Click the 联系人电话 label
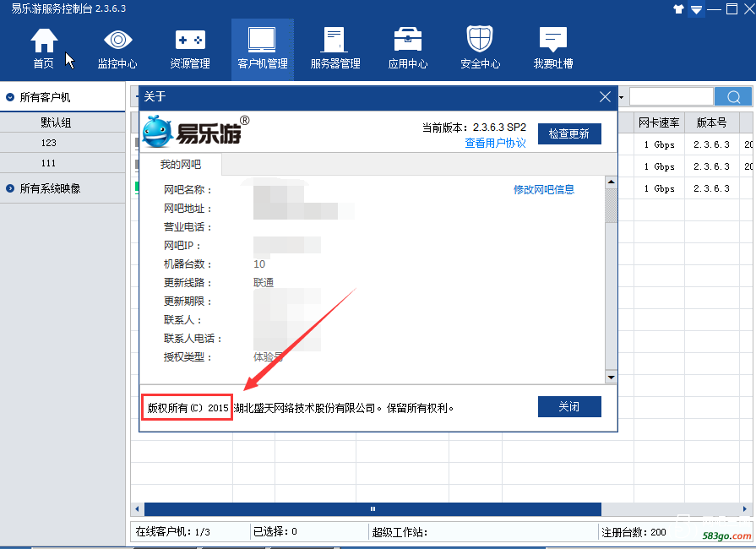This screenshot has height=549, width=756. tap(193, 339)
